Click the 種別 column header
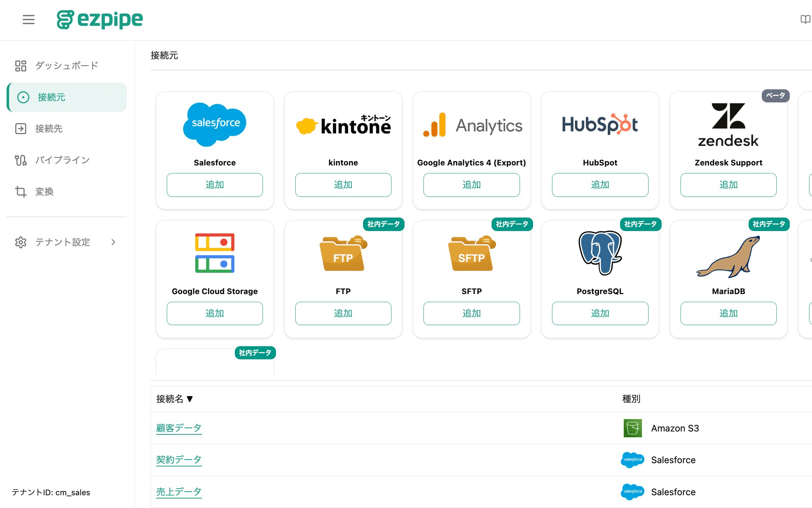Image resolution: width=812 pixels, height=508 pixels. tap(631, 399)
